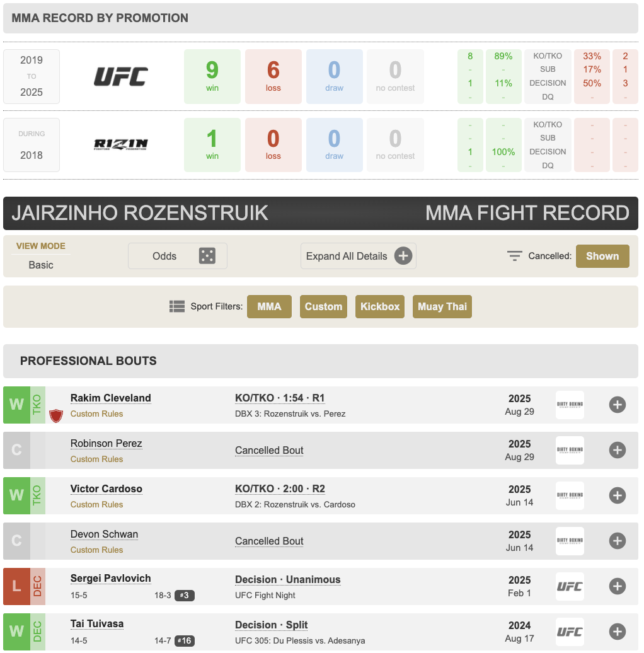The width and height of the screenshot is (644, 653).
Task: Expand the Tai Tuivasa fight details
Action: click(x=617, y=632)
